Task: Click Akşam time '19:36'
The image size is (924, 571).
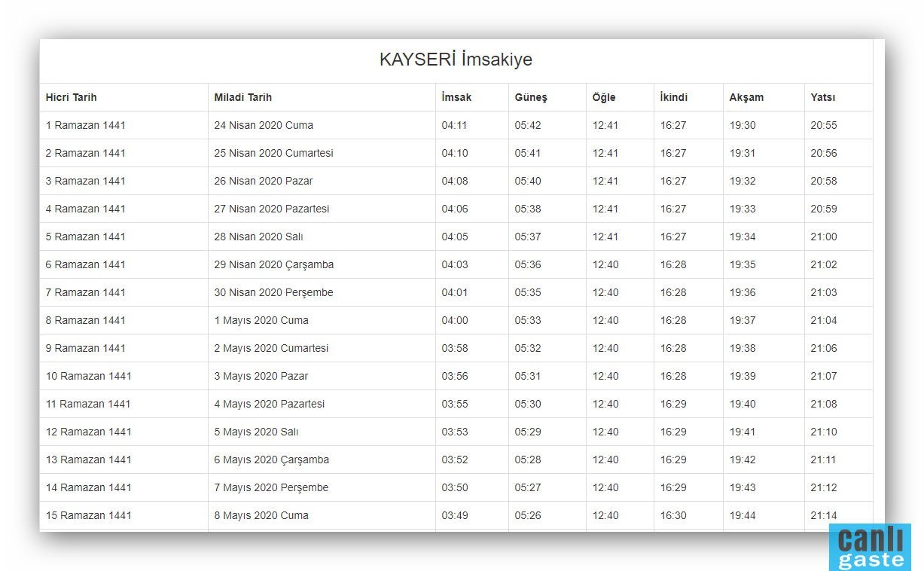Action: pyautogui.click(x=743, y=292)
